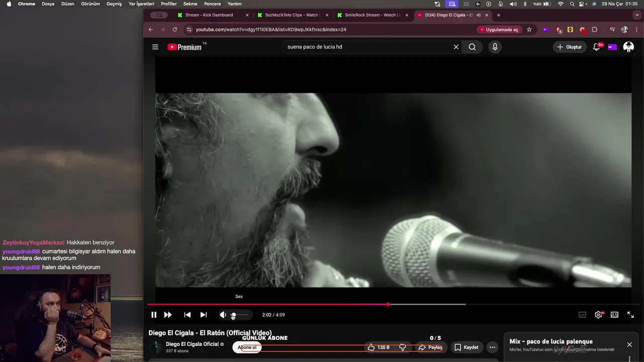
Task: Skip to next video in playlist
Action: coord(203,315)
